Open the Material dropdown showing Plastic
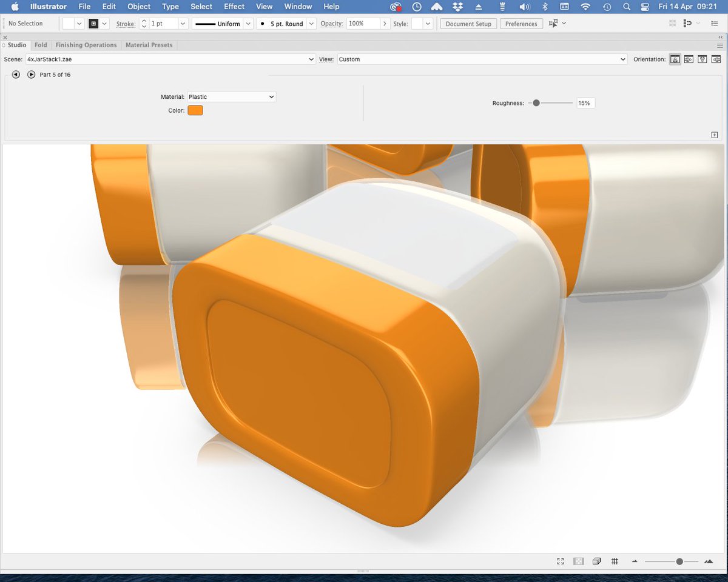Image resolution: width=728 pixels, height=582 pixels. point(231,96)
